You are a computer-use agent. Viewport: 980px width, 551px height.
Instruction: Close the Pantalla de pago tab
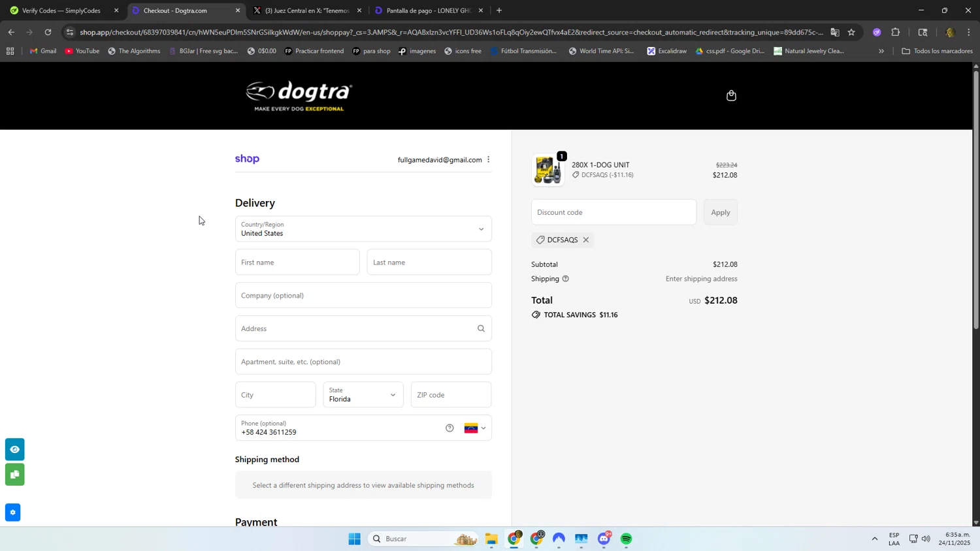[x=481, y=10]
